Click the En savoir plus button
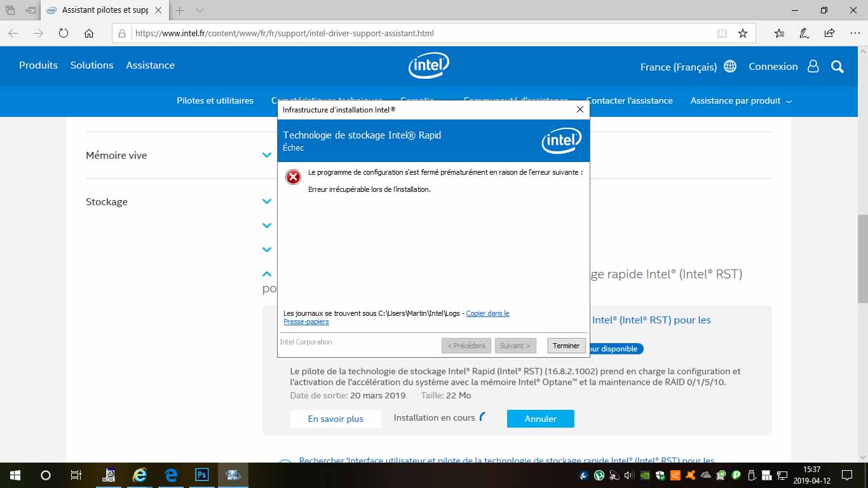 point(336,419)
